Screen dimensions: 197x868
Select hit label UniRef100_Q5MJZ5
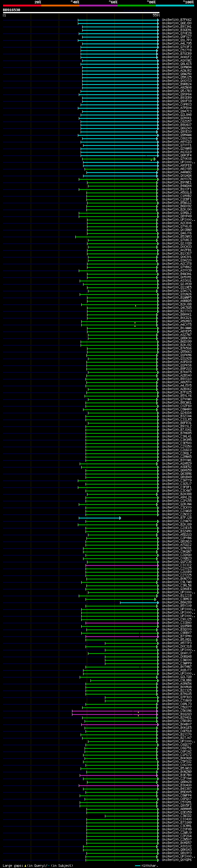coord(177,78)
